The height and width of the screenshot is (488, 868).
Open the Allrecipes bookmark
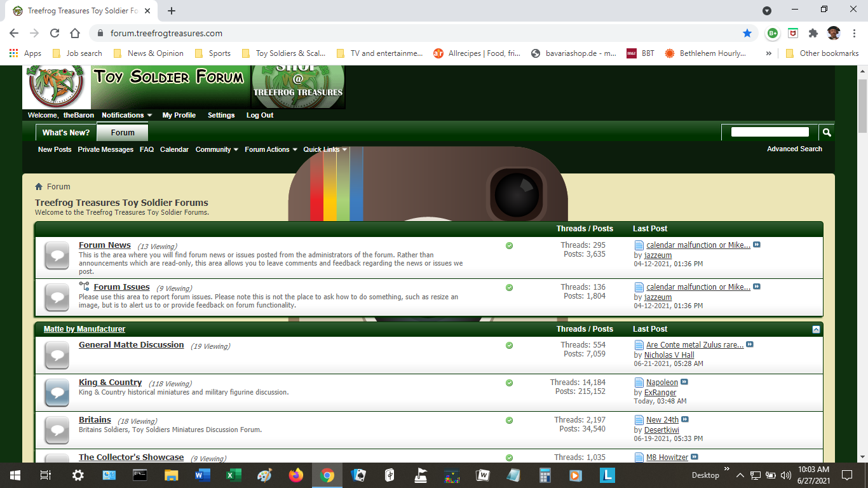[x=477, y=53]
